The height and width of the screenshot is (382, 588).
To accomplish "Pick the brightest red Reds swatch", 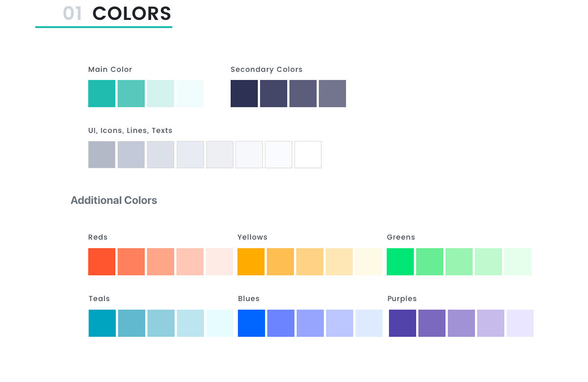I will 102,262.
